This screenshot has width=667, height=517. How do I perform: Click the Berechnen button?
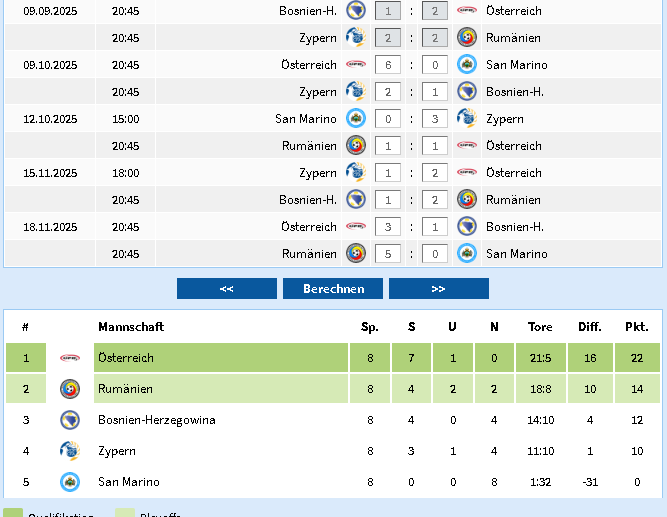[333, 289]
